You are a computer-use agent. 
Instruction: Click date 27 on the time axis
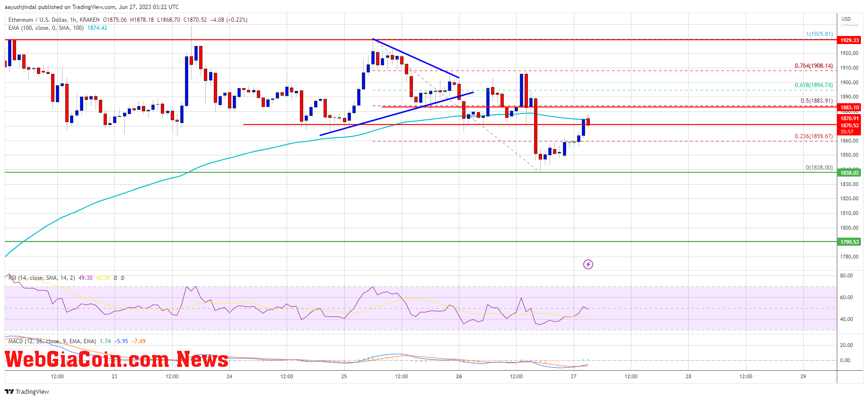(x=573, y=376)
